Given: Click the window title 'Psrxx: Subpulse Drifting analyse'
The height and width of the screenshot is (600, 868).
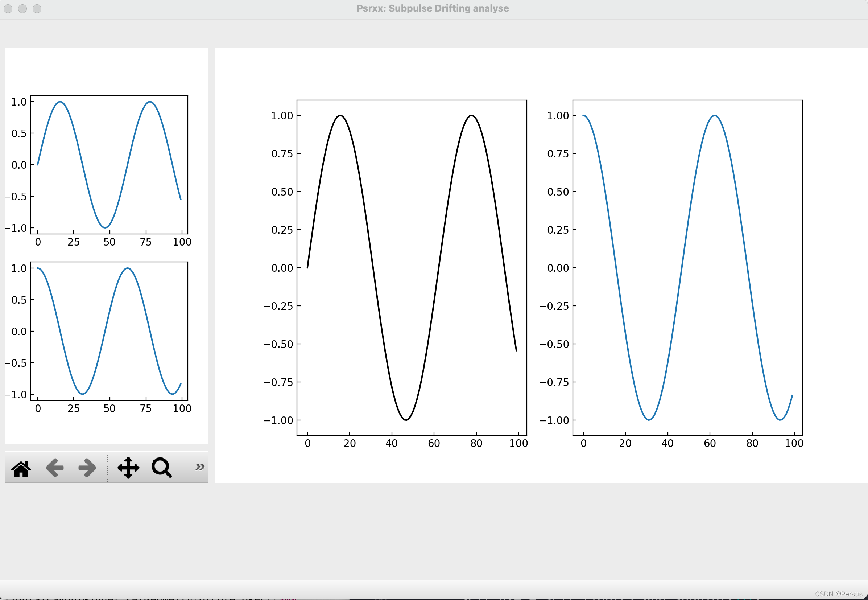Looking at the screenshot, I should (x=433, y=8).
